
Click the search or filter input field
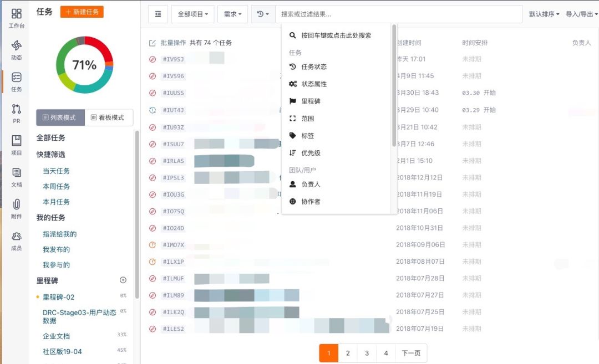[x=398, y=14]
